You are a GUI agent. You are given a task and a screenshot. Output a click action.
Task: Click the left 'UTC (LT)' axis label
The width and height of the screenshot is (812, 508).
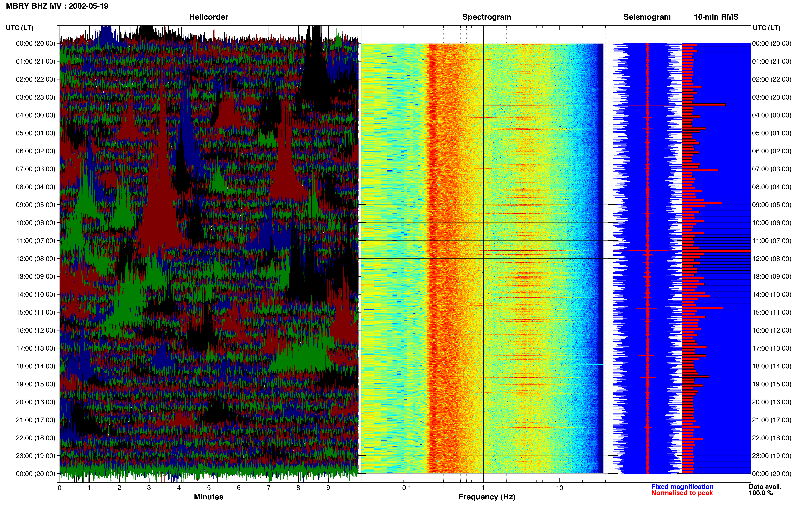pos(20,28)
